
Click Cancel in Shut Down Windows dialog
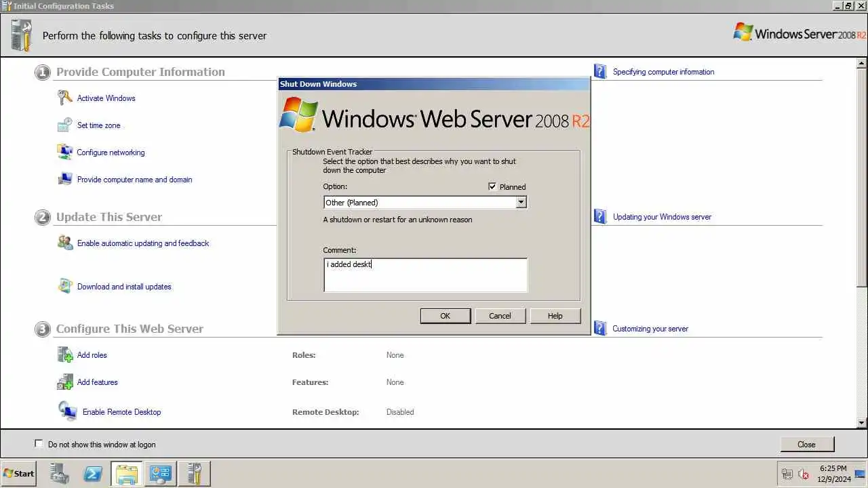[x=500, y=316]
